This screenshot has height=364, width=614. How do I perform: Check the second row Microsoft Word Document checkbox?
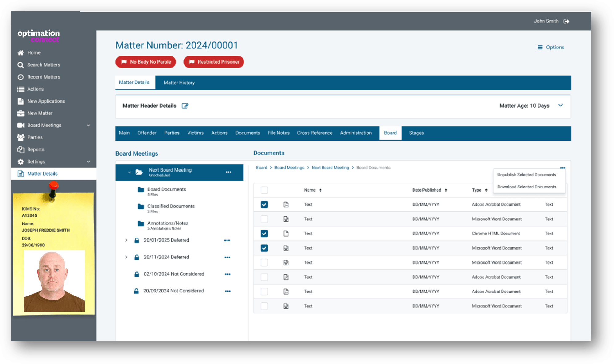pyautogui.click(x=264, y=219)
